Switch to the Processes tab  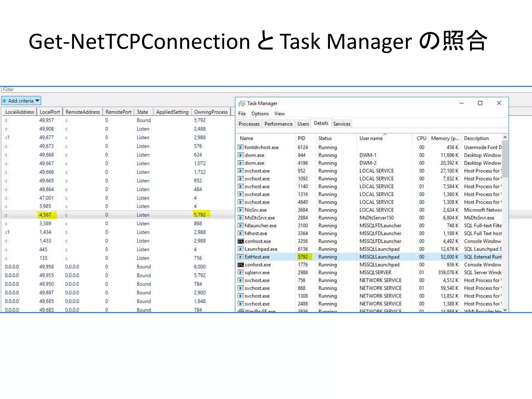(249, 124)
